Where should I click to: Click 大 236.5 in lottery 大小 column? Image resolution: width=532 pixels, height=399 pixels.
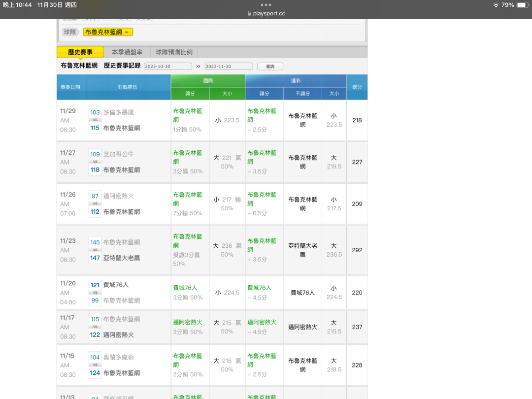click(334, 250)
